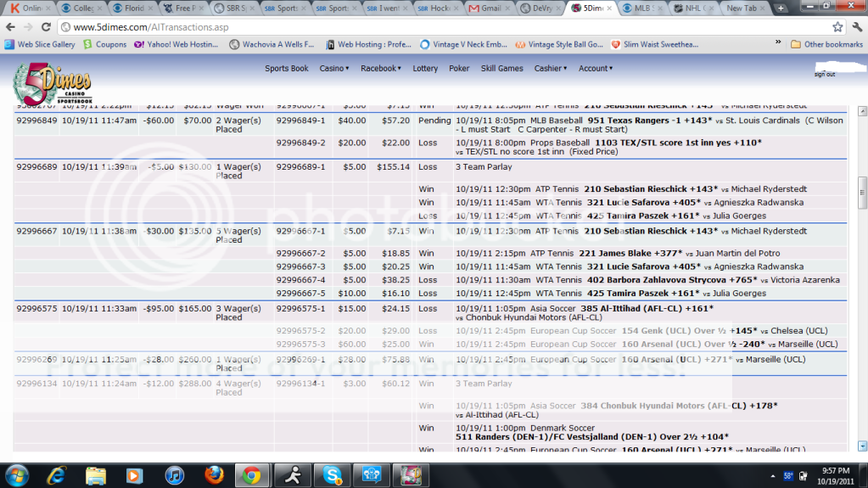Open Internet Explorer from the taskbar

[56, 474]
